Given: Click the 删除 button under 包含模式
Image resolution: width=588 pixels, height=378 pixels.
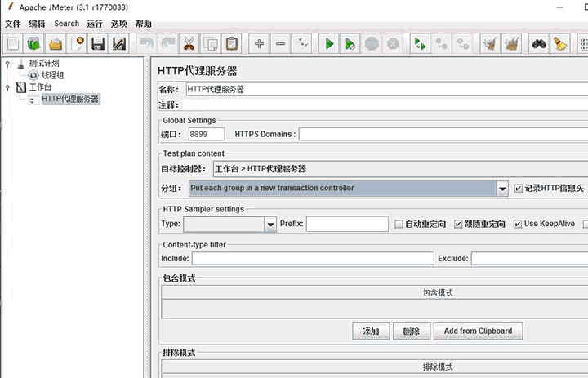Looking at the screenshot, I should pyautogui.click(x=412, y=331).
